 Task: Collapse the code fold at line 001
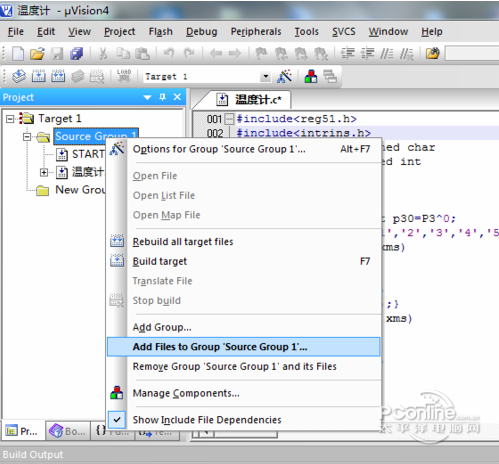[x=229, y=119]
